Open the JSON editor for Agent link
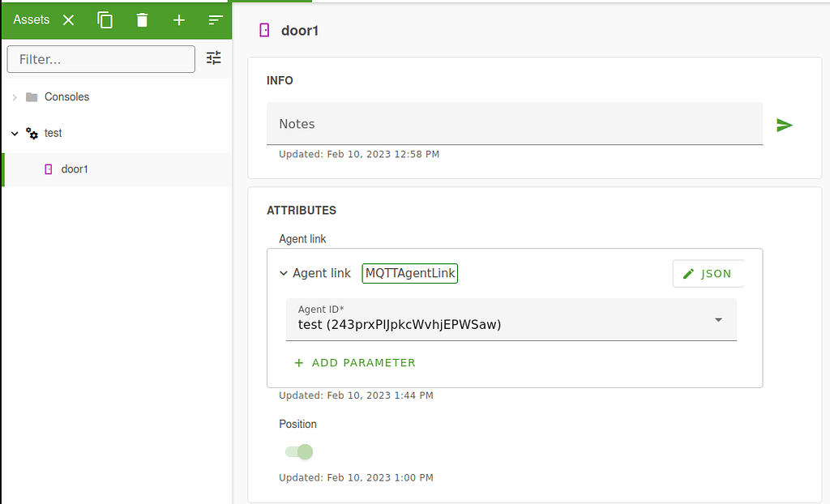 point(708,273)
